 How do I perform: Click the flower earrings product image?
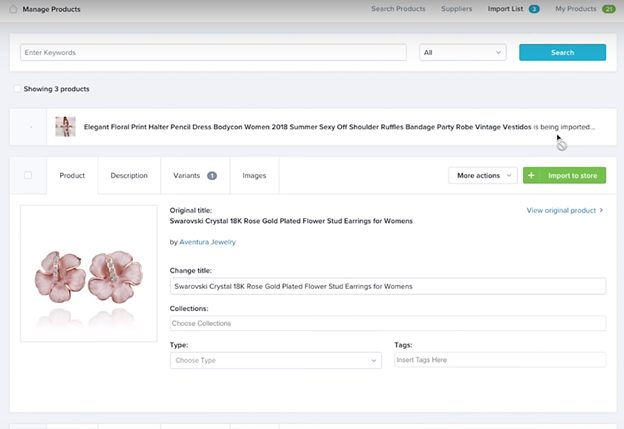[89, 273]
